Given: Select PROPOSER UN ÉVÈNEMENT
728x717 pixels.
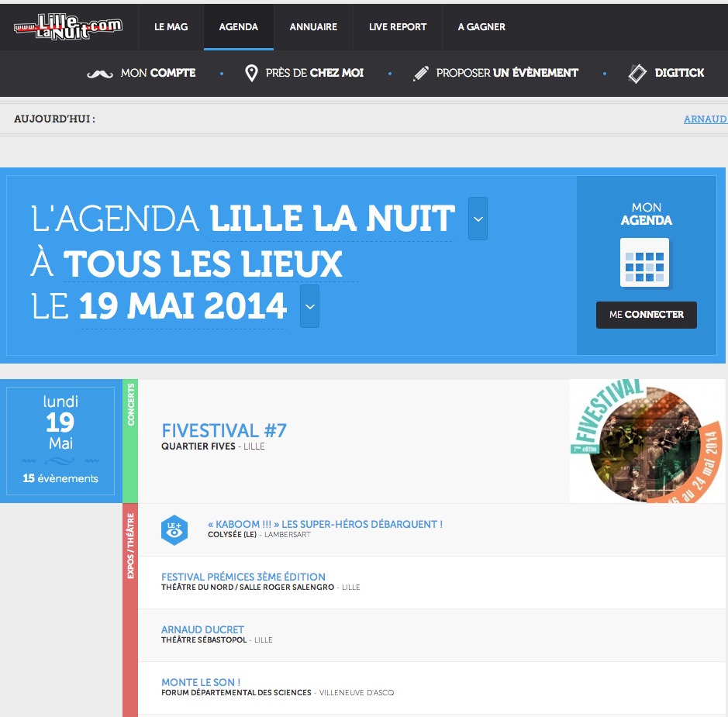Looking at the screenshot, I should 507,73.
